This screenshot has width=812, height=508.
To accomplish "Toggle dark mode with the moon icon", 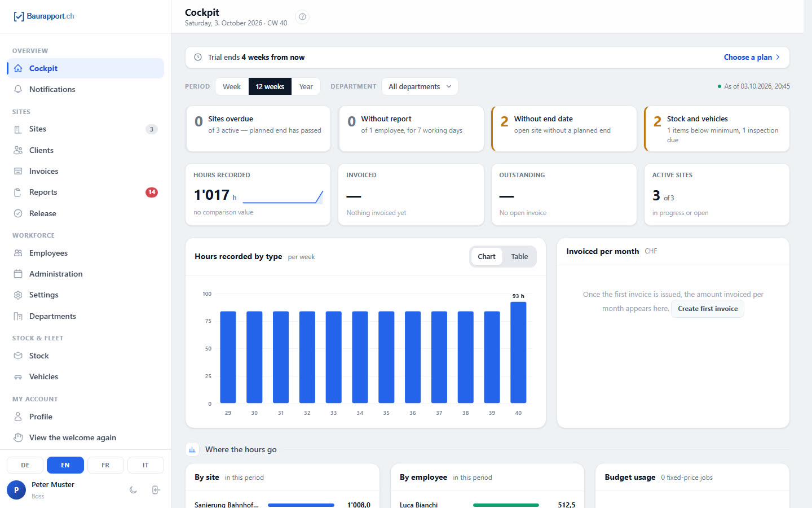I will pyautogui.click(x=133, y=490).
